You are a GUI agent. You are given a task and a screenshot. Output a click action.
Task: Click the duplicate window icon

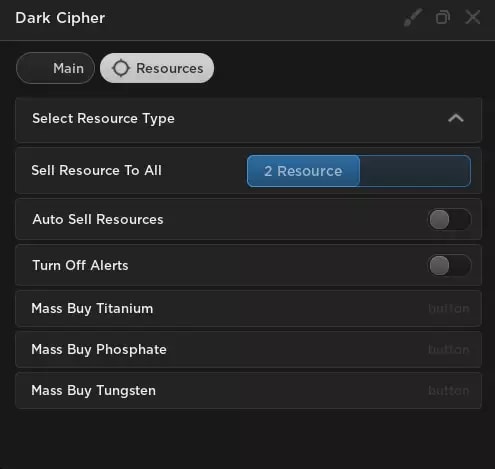point(443,17)
